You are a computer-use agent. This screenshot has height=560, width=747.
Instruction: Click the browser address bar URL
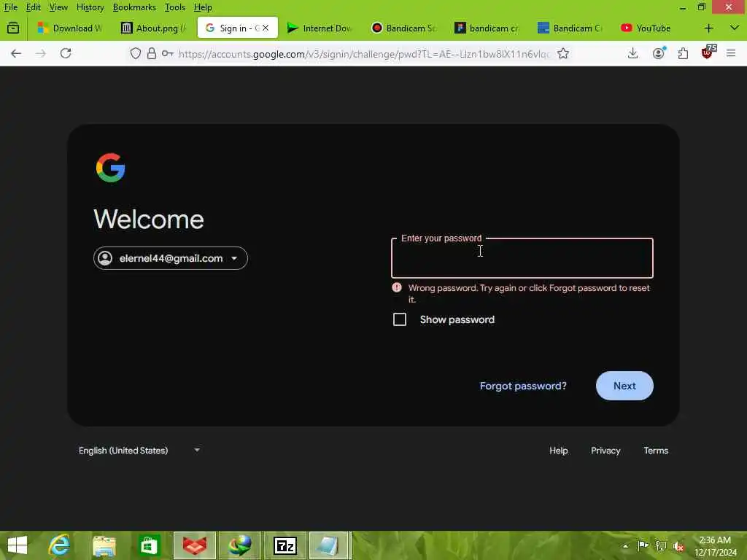pyautogui.click(x=364, y=54)
